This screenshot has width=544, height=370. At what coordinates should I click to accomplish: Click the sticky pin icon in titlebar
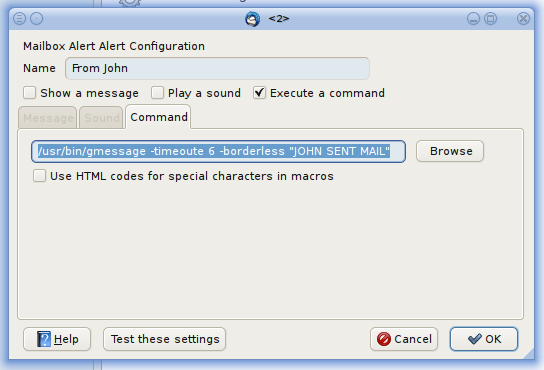tap(36, 18)
